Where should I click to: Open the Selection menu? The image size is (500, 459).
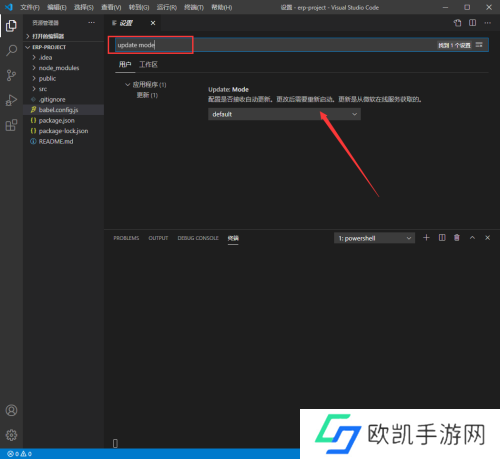[84, 7]
